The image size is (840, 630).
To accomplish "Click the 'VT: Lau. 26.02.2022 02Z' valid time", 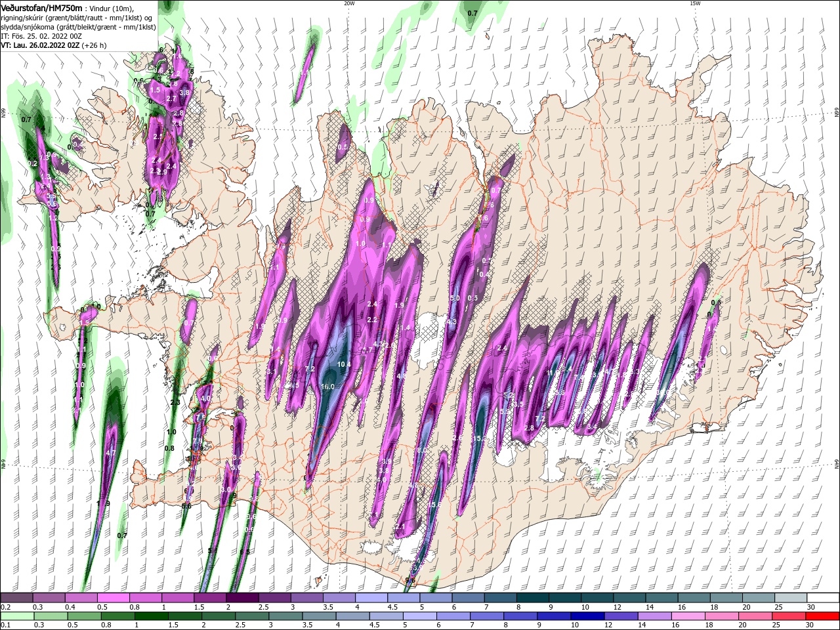I will coord(41,45).
